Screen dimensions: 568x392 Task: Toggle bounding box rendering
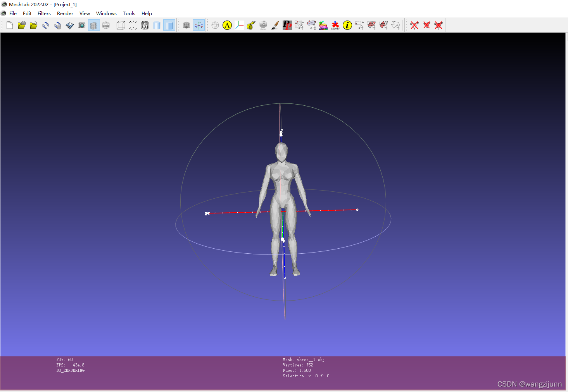coord(121,26)
